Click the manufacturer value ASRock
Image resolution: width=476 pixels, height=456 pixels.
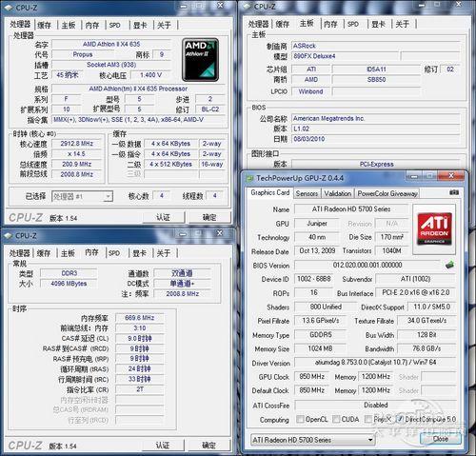[375, 46]
